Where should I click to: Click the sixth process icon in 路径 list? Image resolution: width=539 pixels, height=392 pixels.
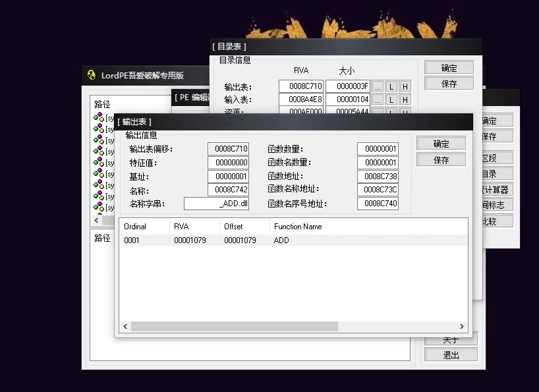pyautogui.click(x=99, y=173)
